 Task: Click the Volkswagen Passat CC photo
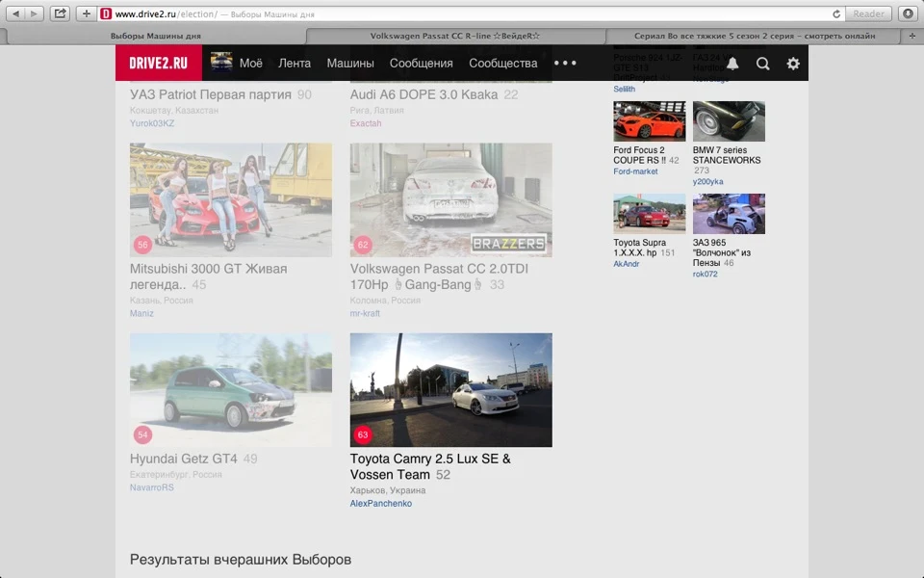coord(450,200)
